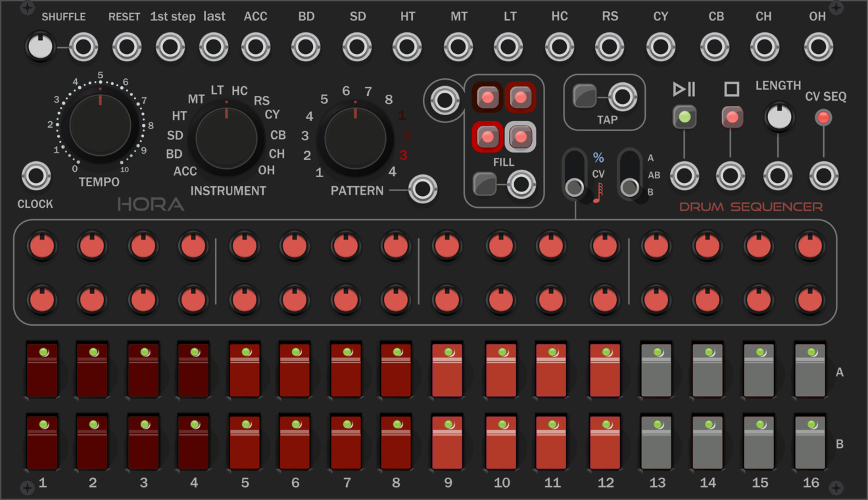
Task: Click the last step jack
Action: click(x=214, y=47)
